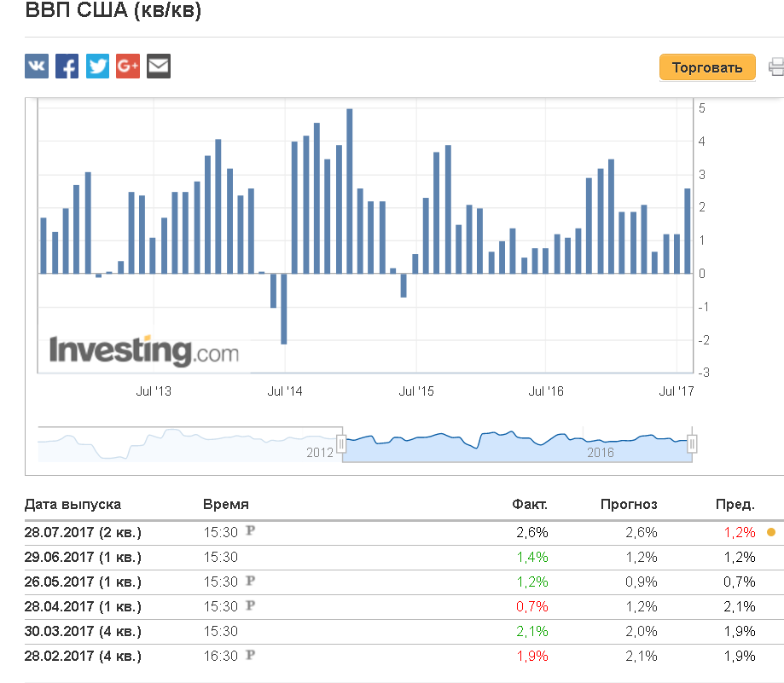Share using the Google+ icon
The height and width of the screenshot is (683, 784).
[128, 66]
